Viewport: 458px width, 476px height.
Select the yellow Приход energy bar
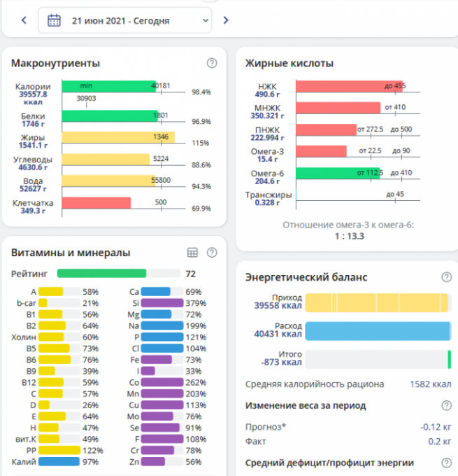376,302
